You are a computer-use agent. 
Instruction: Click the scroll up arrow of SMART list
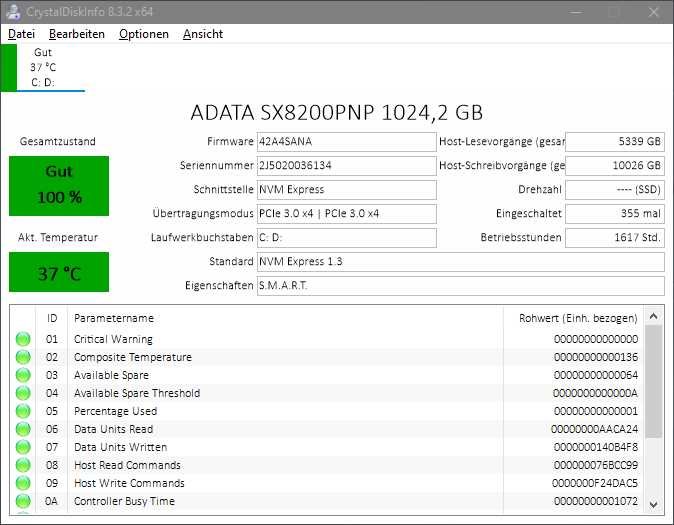pos(653,316)
